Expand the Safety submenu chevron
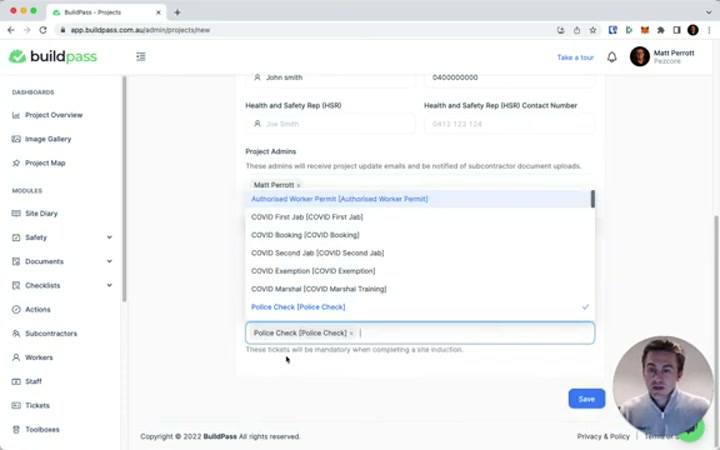Viewport: 720px width, 450px height. click(109, 237)
